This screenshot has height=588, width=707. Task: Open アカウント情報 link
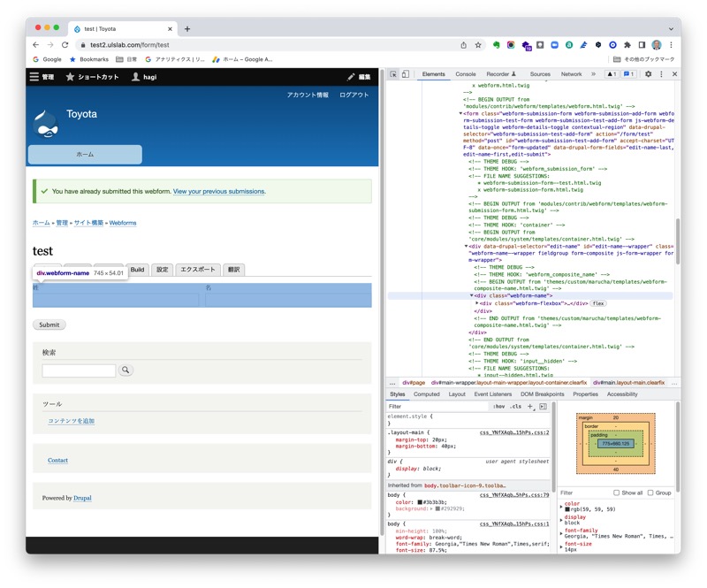pos(308,95)
